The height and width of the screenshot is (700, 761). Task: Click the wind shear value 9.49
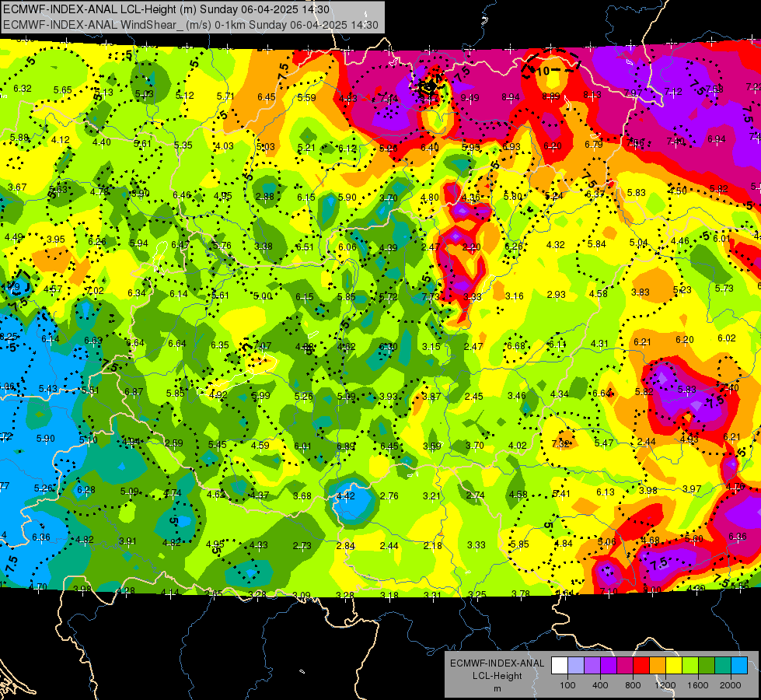470,98
